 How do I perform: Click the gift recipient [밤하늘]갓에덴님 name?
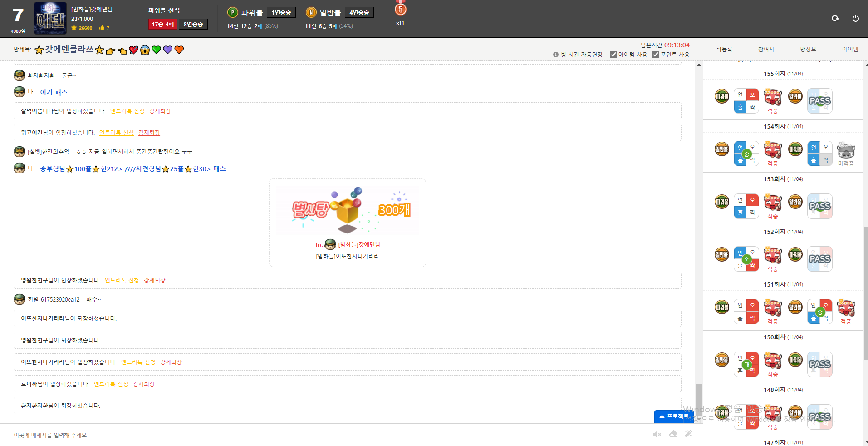(x=359, y=245)
